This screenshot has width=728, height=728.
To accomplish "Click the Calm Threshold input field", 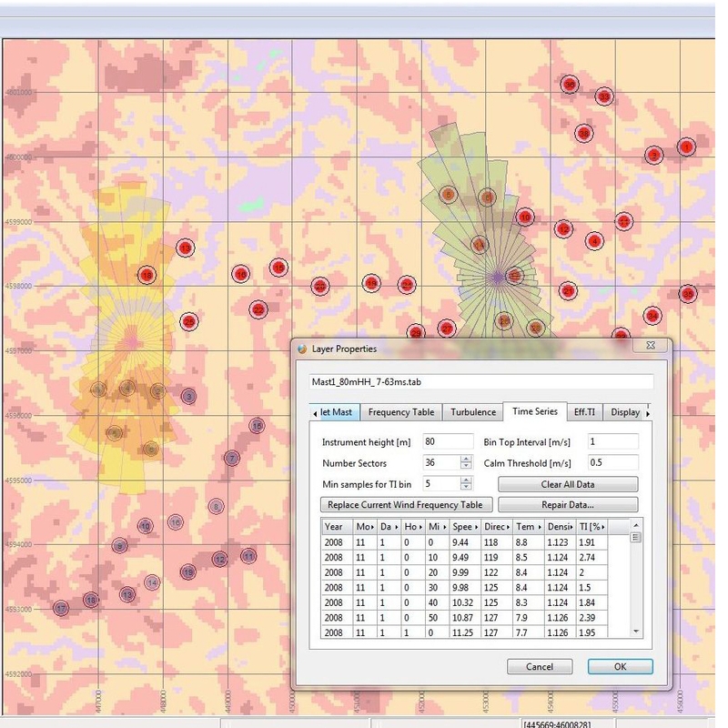I will [x=612, y=463].
